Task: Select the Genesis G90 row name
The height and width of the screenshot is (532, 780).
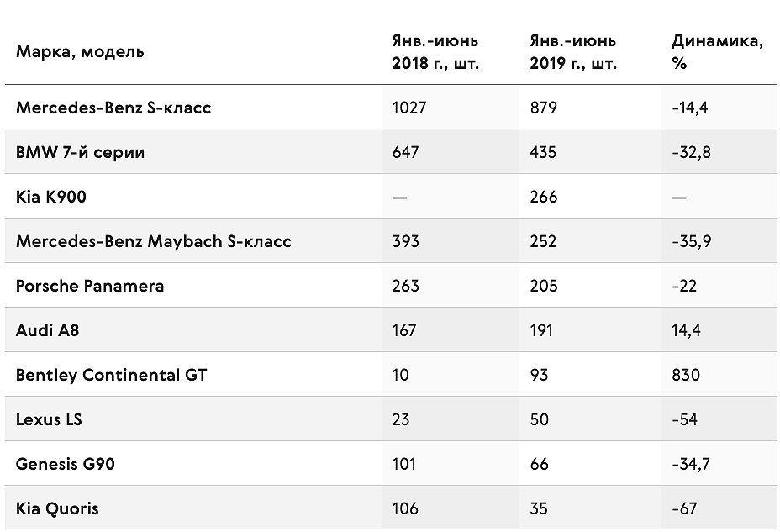Action: point(66,464)
